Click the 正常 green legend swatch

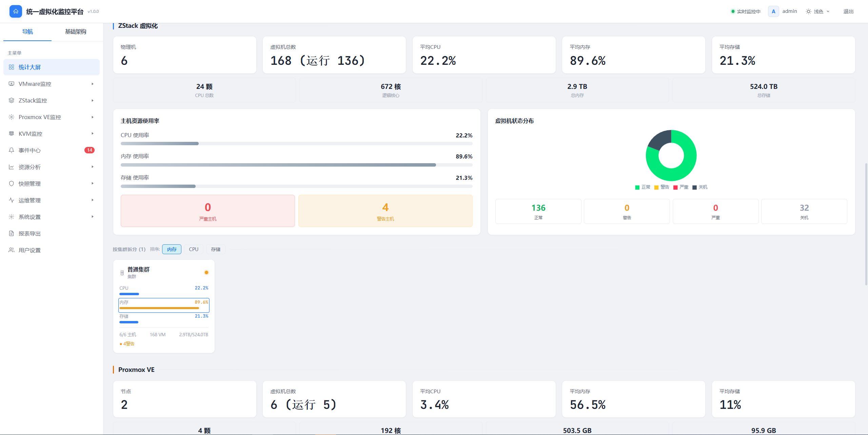tap(637, 187)
